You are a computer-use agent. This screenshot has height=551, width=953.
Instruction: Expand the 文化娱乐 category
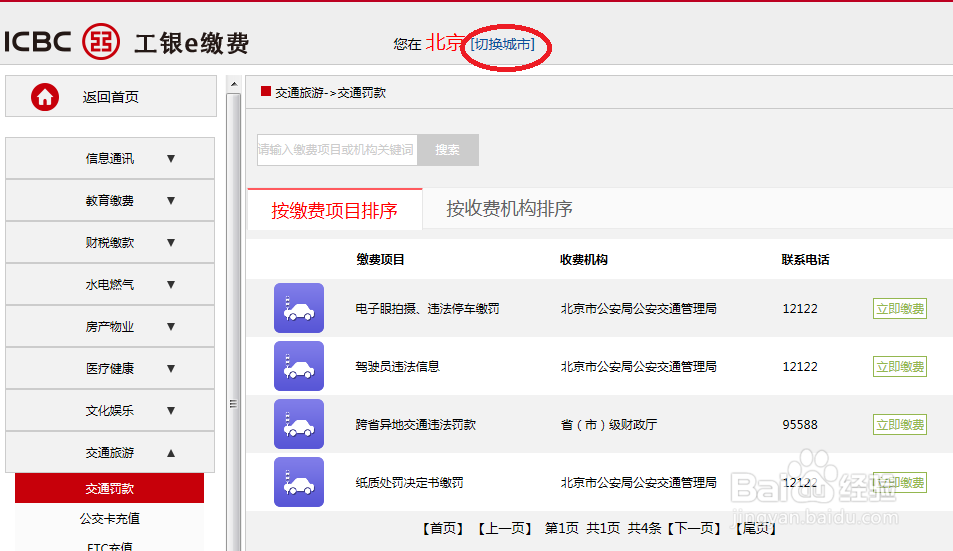click(110, 409)
